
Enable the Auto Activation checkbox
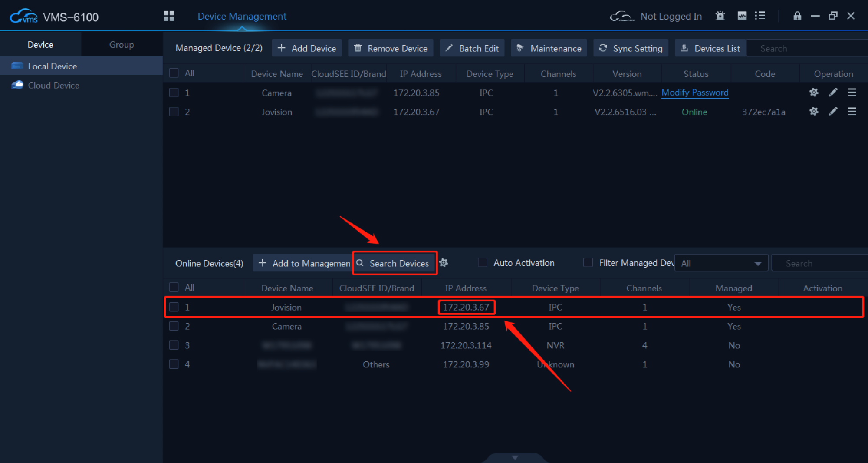click(x=482, y=263)
